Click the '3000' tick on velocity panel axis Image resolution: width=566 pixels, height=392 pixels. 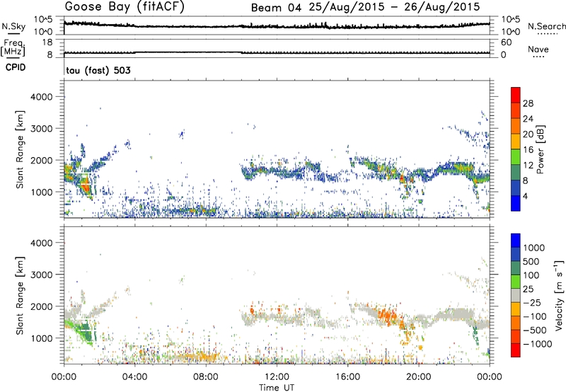(42, 275)
